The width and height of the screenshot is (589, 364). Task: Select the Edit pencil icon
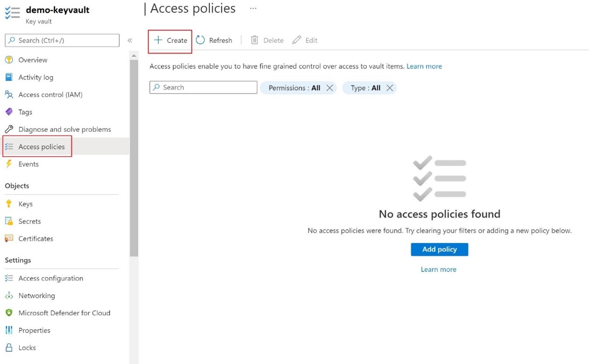click(x=296, y=40)
